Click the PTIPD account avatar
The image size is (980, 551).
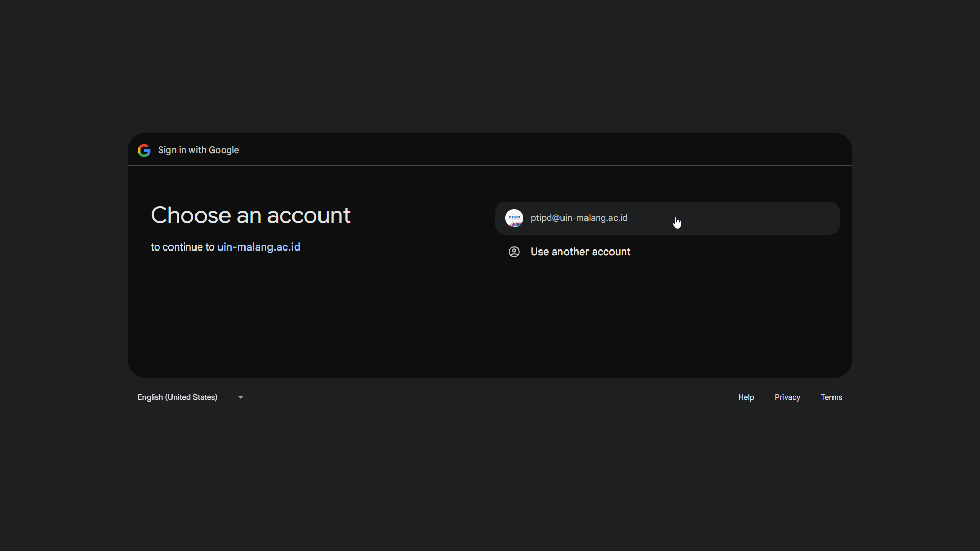pyautogui.click(x=514, y=218)
